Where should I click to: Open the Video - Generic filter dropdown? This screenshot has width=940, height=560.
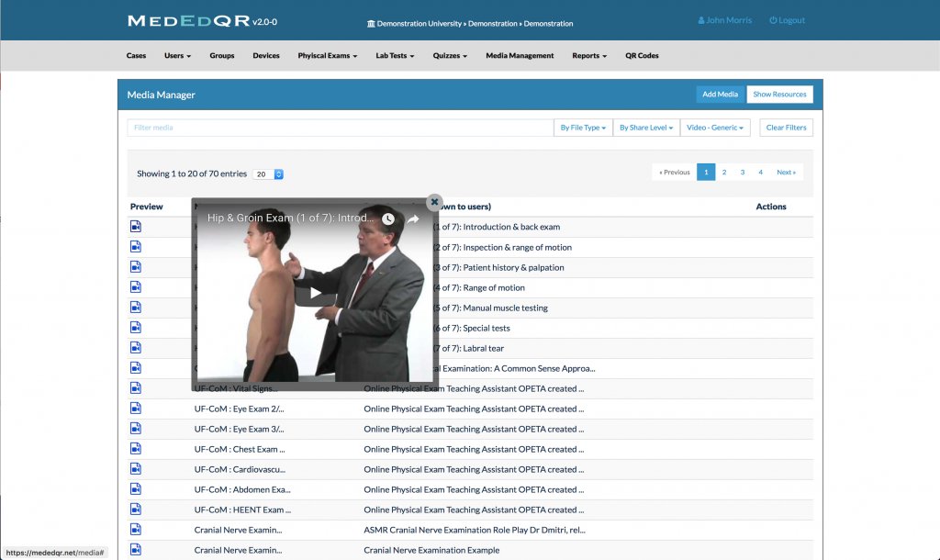pos(714,128)
